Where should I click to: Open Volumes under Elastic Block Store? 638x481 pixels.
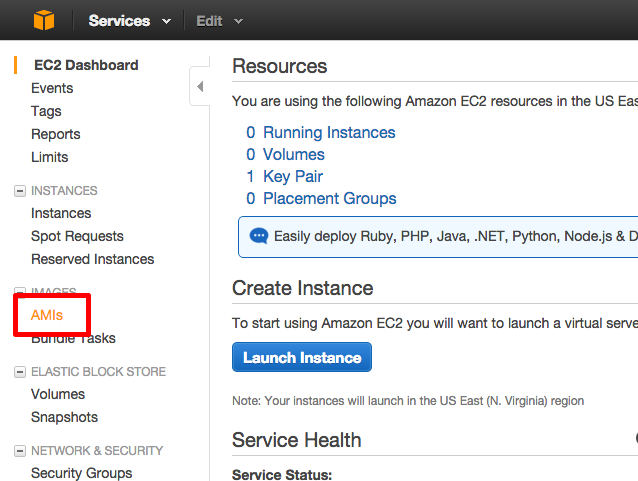point(58,394)
